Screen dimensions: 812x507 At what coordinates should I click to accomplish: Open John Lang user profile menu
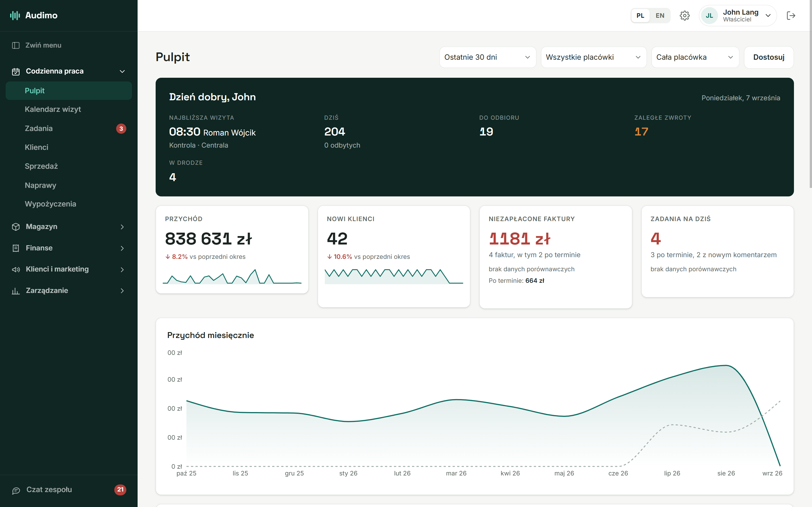tap(738, 15)
